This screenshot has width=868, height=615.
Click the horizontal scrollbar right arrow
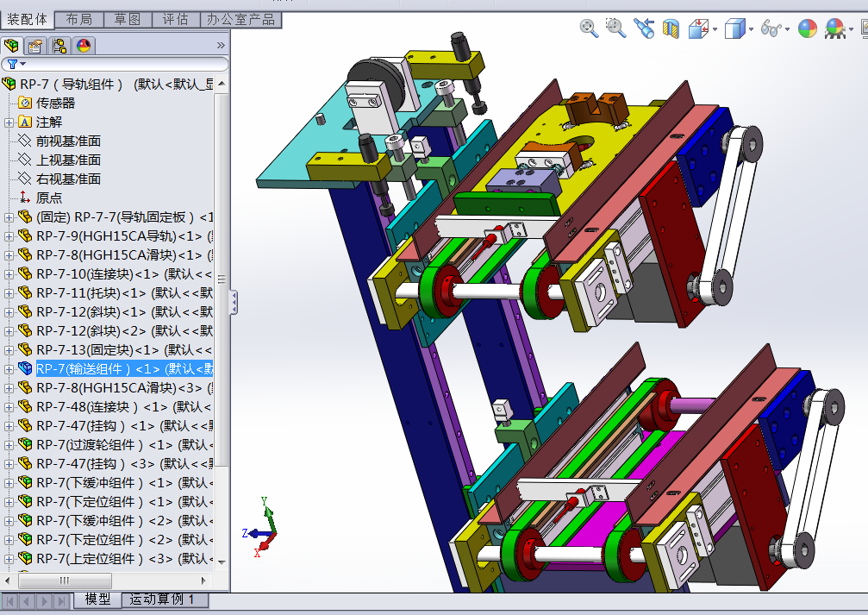203,580
